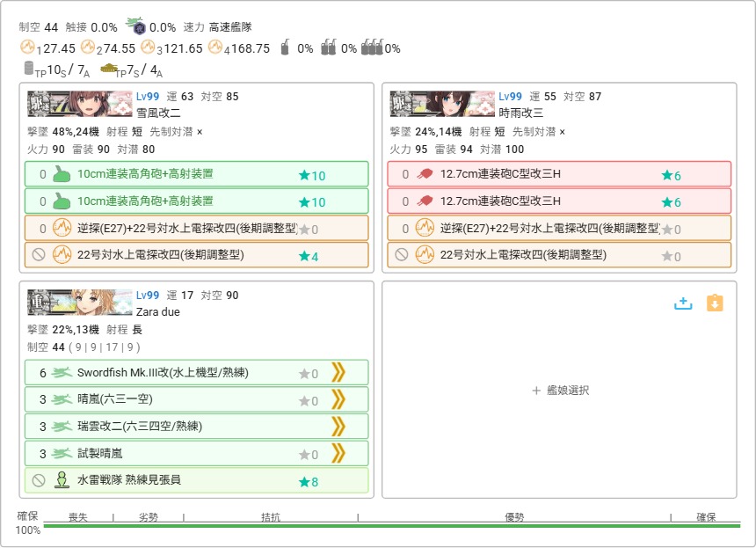The width and height of the screenshot is (756, 548).
Task: Click the disabled slot symbol on Shigure's last equipment row
Action: (402, 255)
